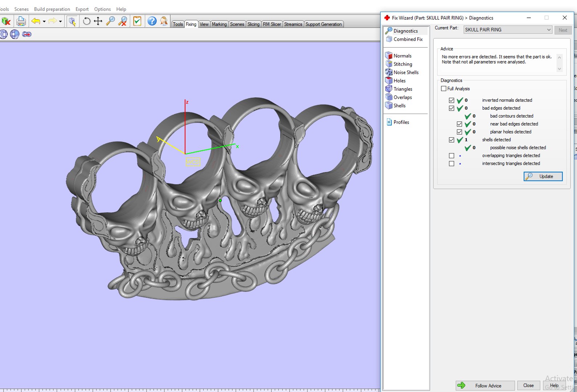Click the shaded sphere view icon
Image resolution: width=577 pixels, height=392 pixels.
tap(15, 34)
